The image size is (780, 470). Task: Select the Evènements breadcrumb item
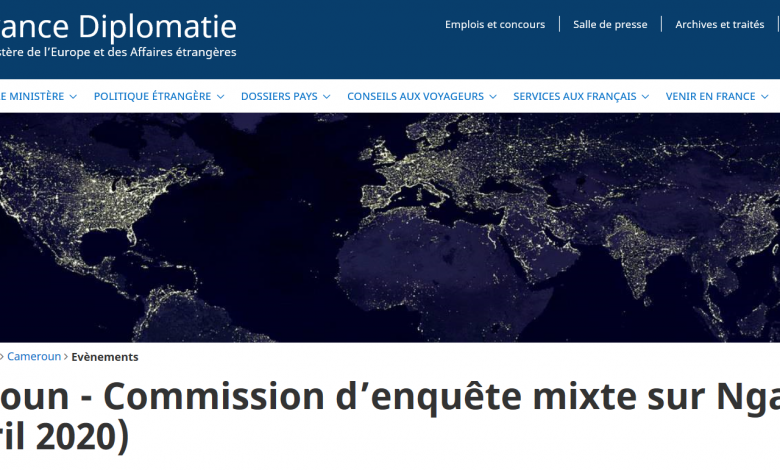tap(105, 357)
